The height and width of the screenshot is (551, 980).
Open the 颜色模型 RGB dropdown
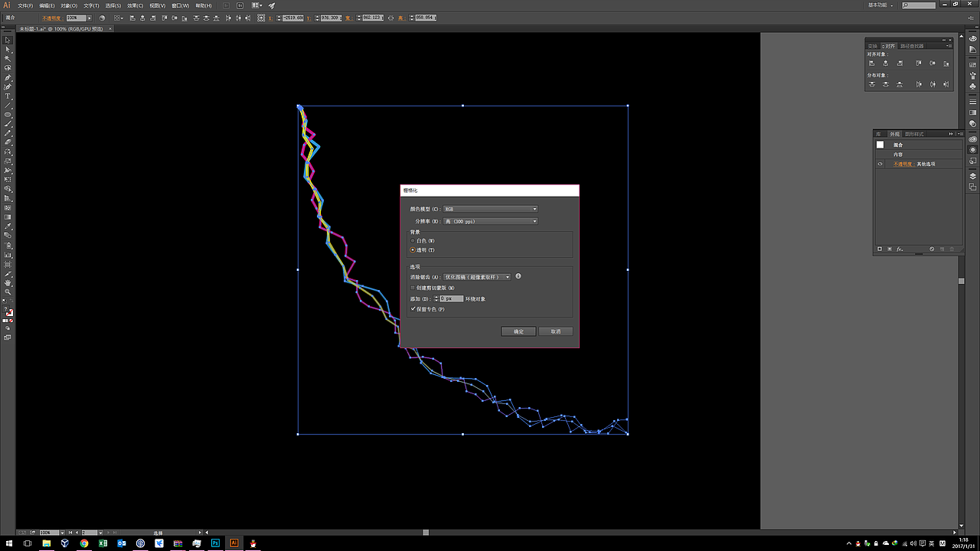click(x=491, y=209)
